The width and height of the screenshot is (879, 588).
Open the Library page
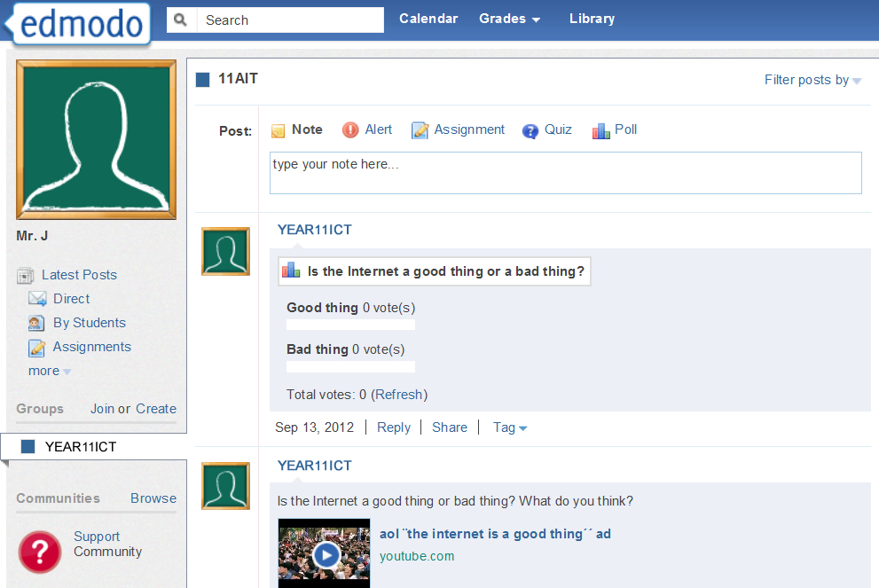[592, 19]
